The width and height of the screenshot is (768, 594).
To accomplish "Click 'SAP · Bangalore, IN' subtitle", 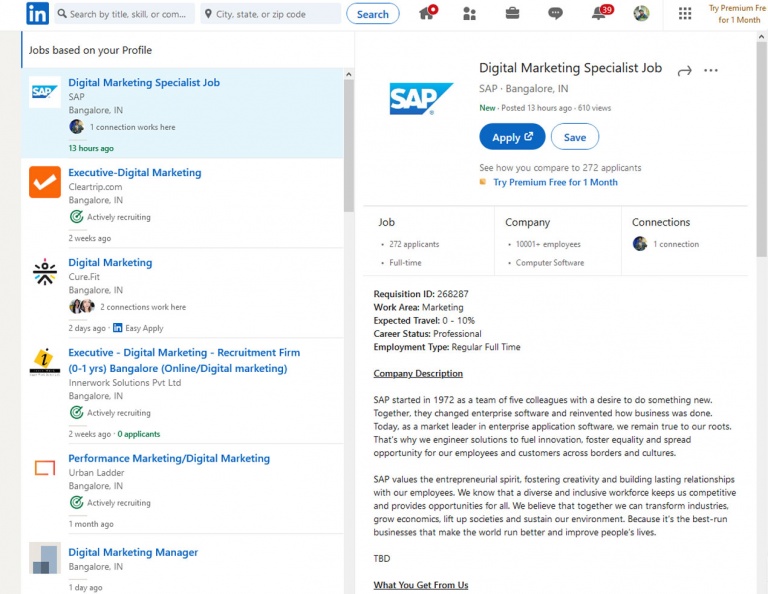I will click(x=524, y=89).
